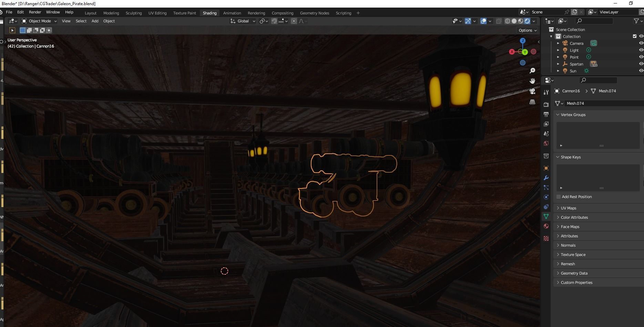This screenshot has height=327, width=644.
Task: Select the Tool properties tab icon
Action: coord(546,92)
